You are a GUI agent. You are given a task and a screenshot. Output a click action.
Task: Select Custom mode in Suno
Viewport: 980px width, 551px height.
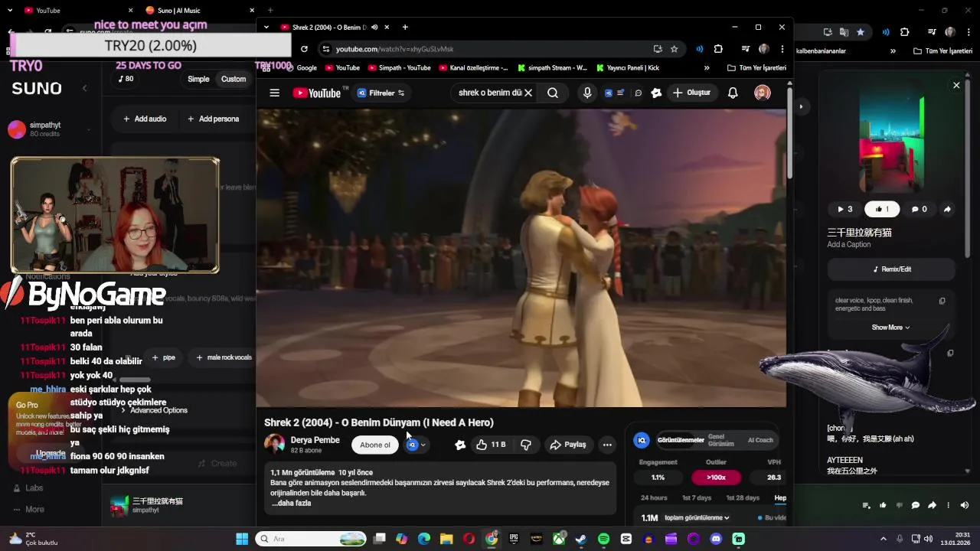tap(234, 79)
